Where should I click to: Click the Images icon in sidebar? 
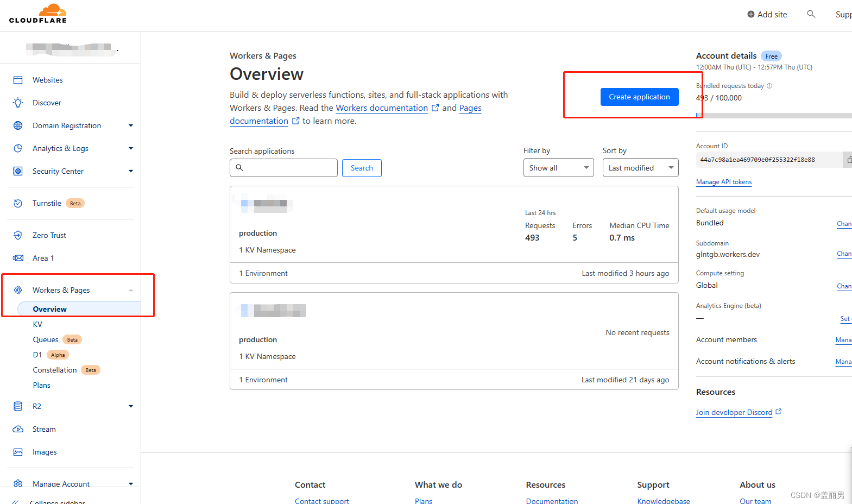tap(18, 452)
